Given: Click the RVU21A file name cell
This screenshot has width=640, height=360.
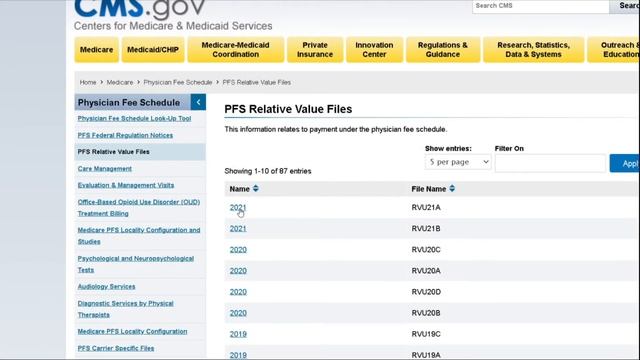Looking at the screenshot, I should click(x=426, y=207).
